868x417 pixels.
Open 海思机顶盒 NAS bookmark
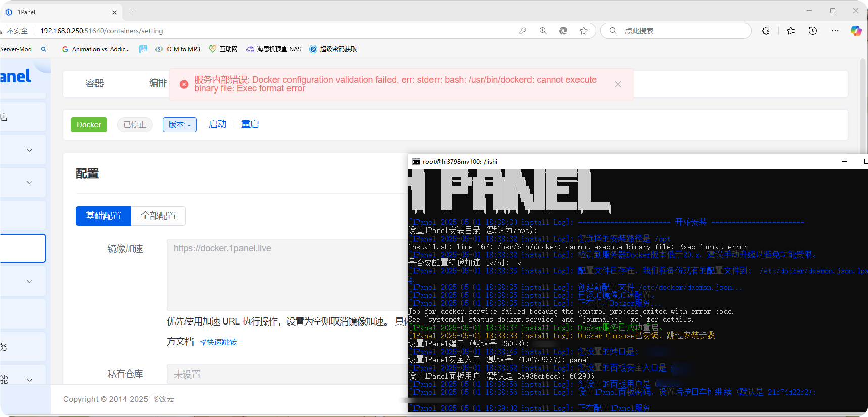(x=273, y=49)
